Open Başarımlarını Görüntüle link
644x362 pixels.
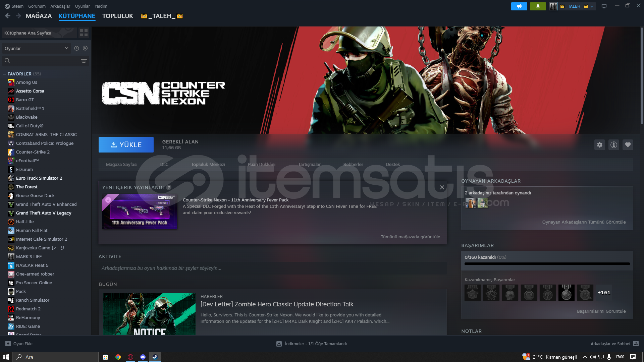pyautogui.click(x=601, y=311)
